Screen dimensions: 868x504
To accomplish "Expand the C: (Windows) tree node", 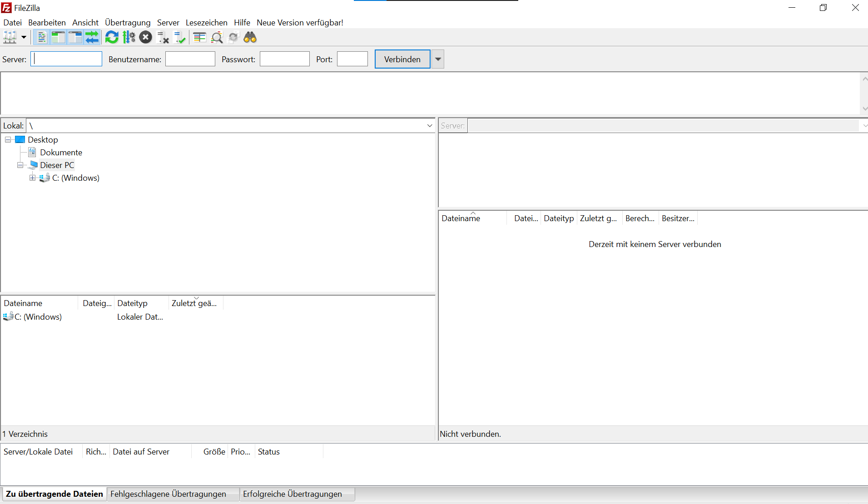I will tap(33, 178).
